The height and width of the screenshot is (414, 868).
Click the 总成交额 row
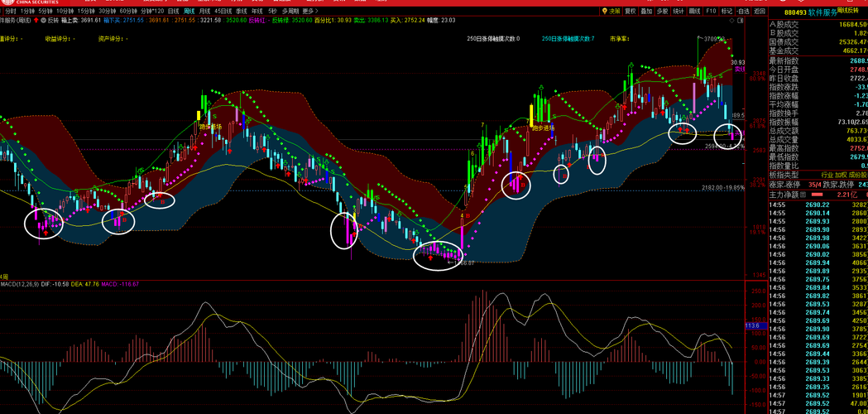tap(818, 131)
